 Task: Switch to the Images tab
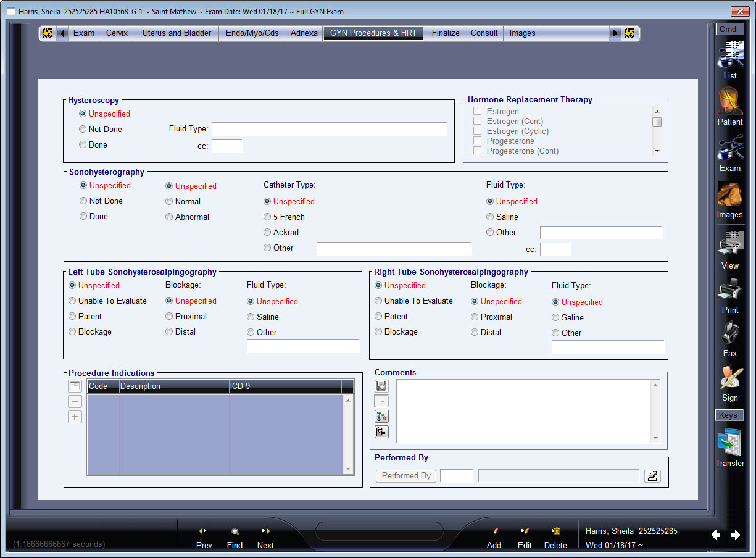[x=523, y=33]
